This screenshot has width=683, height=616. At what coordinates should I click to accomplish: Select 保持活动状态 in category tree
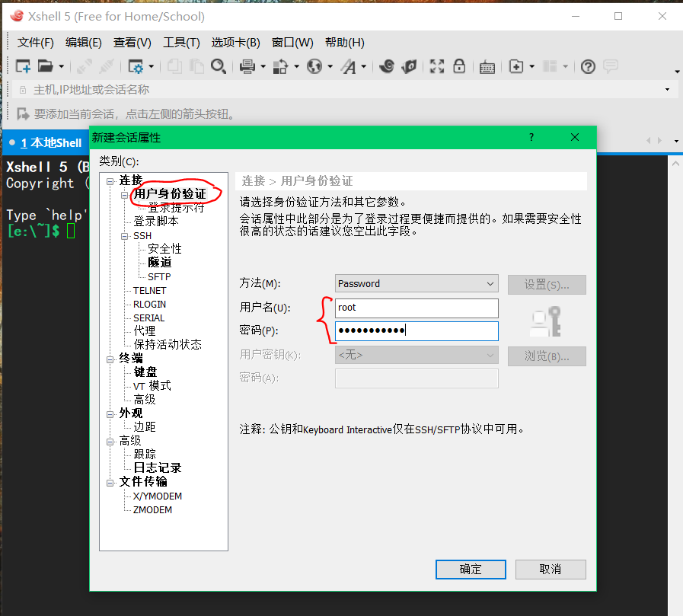point(168,345)
